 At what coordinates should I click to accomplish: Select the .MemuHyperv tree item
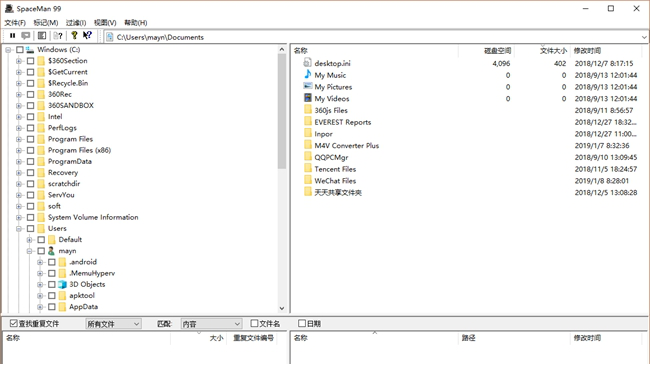(x=92, y=273)
